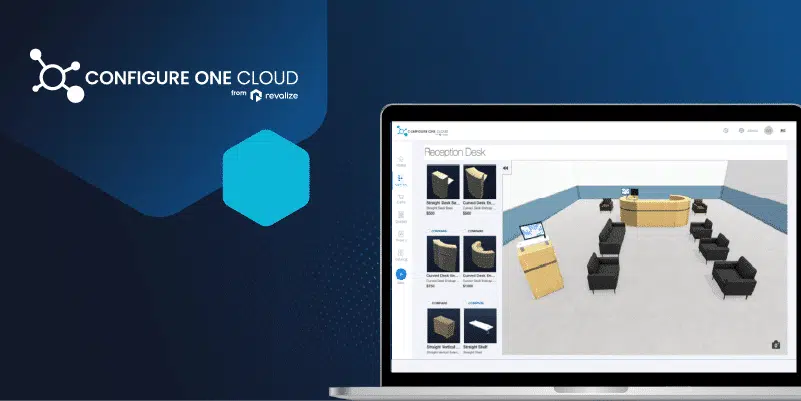Click the blue circular play button in sidebar
The height and width of the screenshot is (401, 801).
coord(401,274)
